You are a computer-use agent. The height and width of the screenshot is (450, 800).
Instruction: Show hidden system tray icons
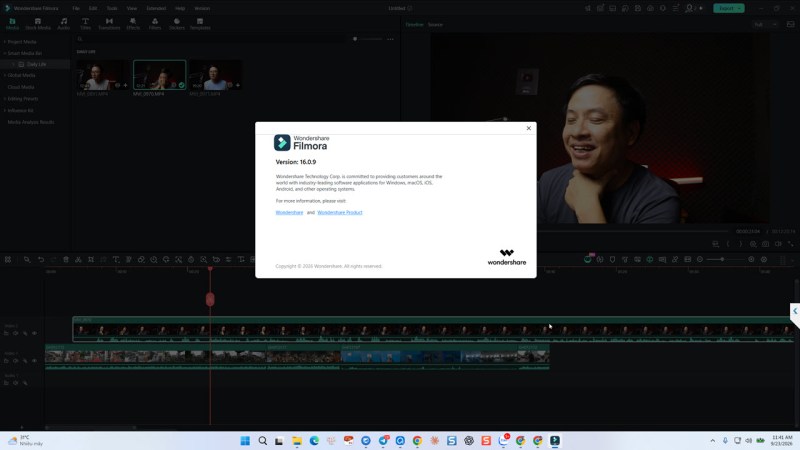(x=712, y=441)
